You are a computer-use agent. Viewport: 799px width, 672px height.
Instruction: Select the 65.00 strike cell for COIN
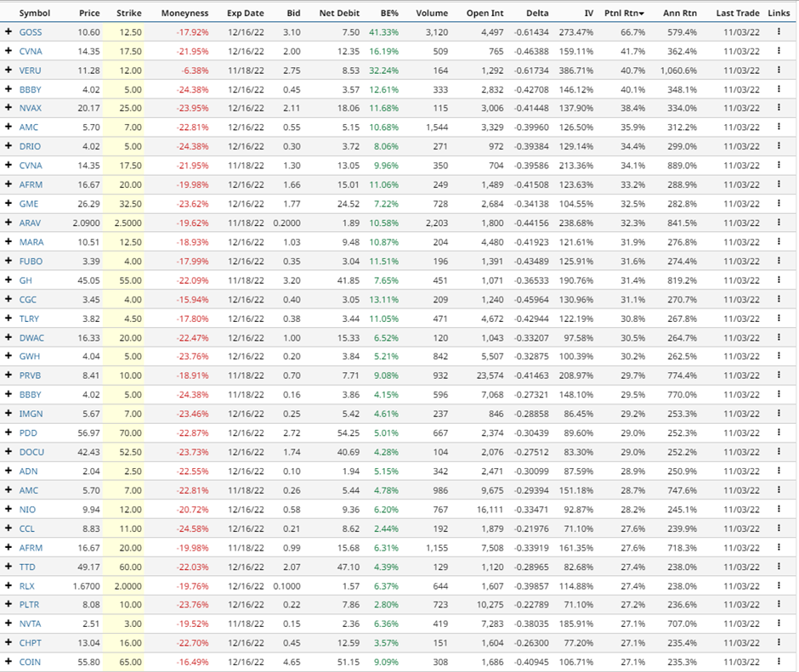(130, 662)
